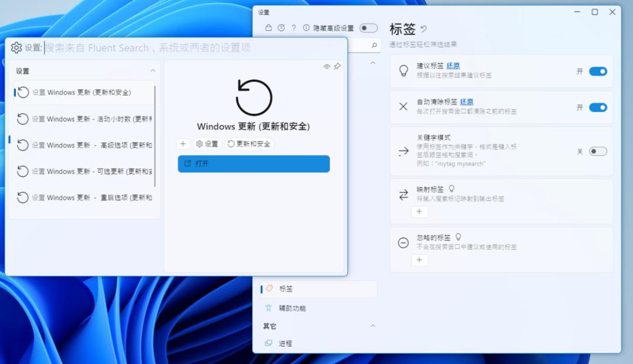Click the lightbulb icon of 建议标签

(403, 70)
